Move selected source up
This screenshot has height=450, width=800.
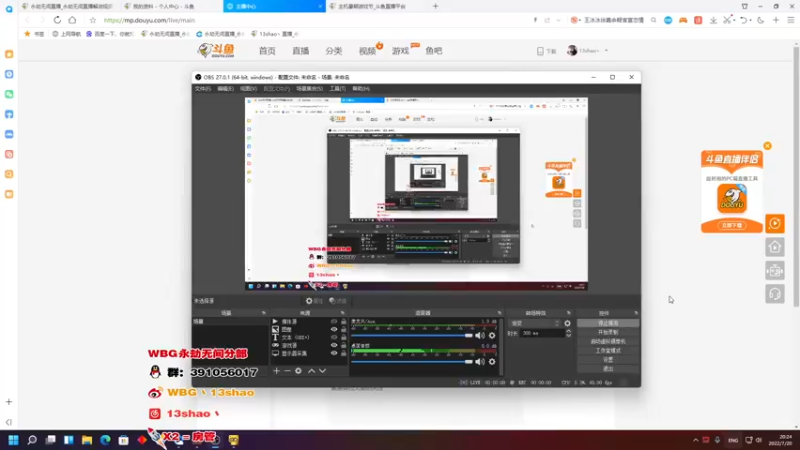311,371
